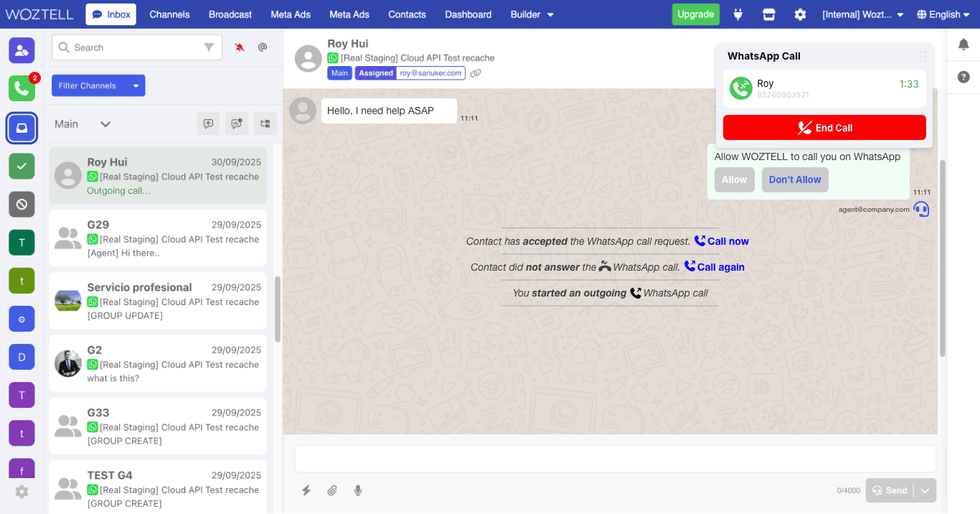Open the settings gear in top bar
This screenshot has height=514, width=980.
pyautogui.click(x=800, y=14)
